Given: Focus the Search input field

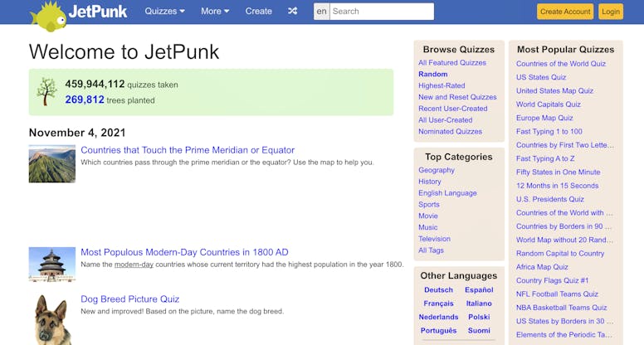Looking at the screenshot, I should (x=382, y=12).
